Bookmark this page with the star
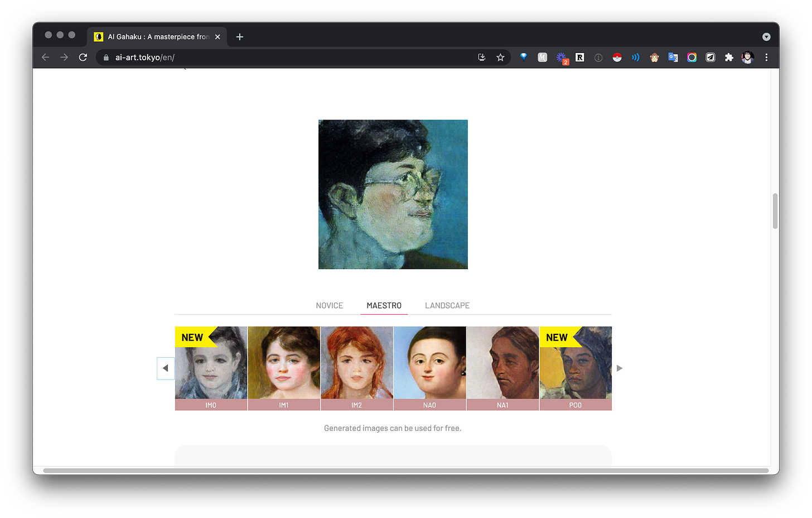 (500, 57)
